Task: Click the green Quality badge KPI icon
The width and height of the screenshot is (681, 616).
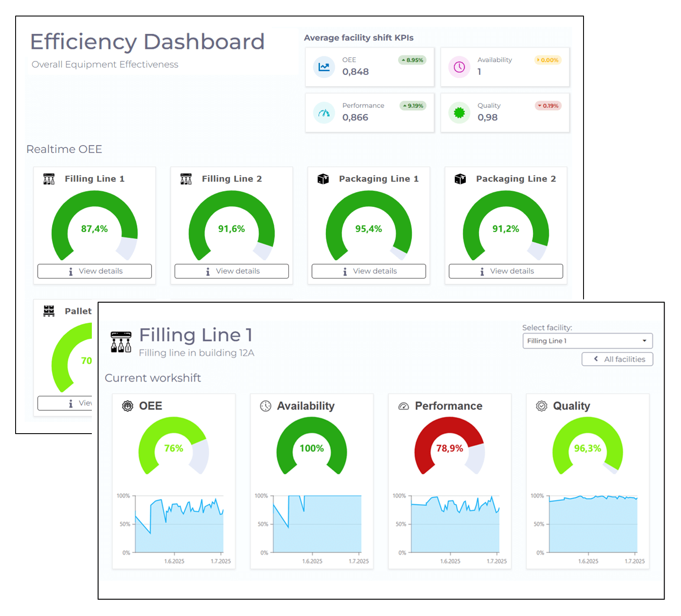Action: 459,113
